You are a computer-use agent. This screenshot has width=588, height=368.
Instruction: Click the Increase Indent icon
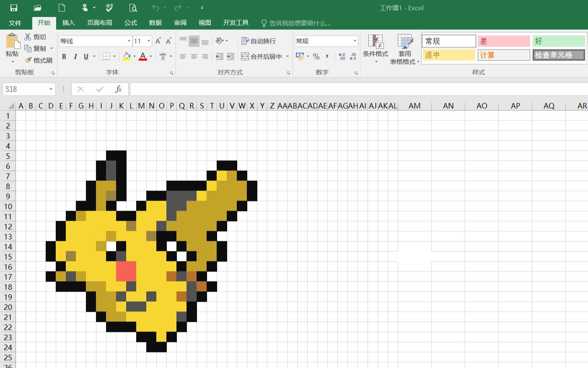tap(231, 56)
